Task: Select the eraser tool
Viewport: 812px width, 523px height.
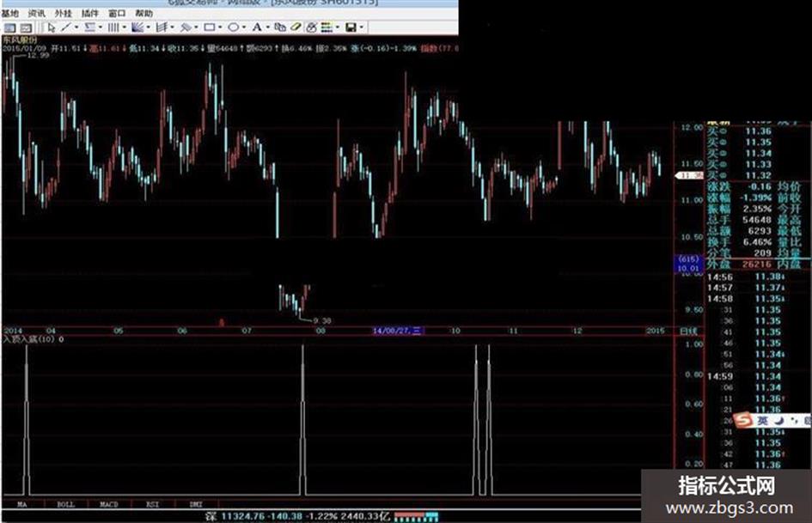Action: (296, 27)
